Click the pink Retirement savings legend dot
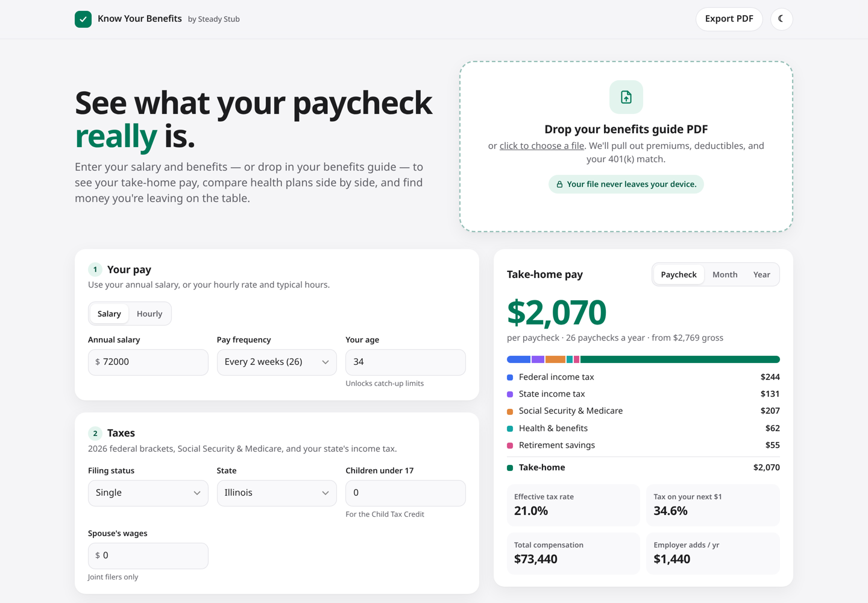868x603 pixels. tap(510, 446)
